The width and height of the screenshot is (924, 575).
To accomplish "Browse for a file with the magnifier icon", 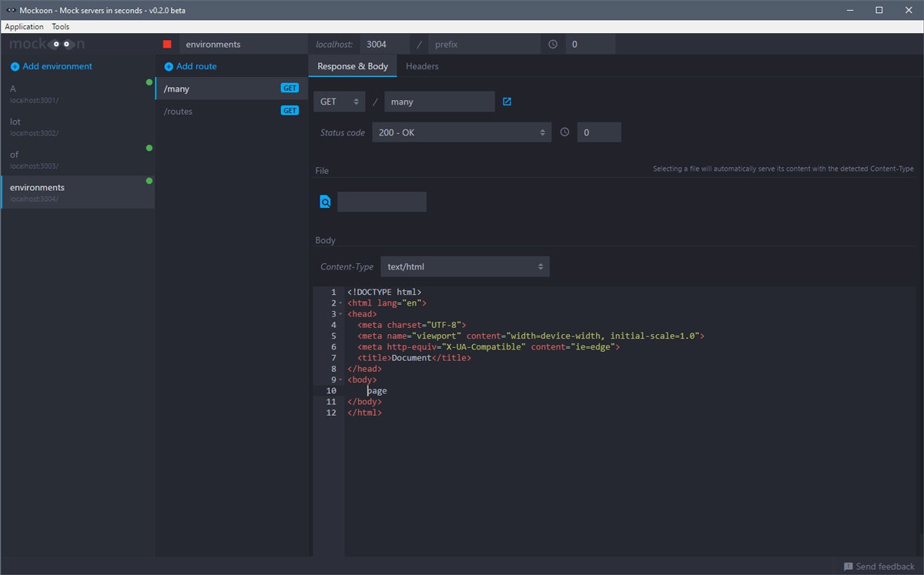I will [325, 201].
